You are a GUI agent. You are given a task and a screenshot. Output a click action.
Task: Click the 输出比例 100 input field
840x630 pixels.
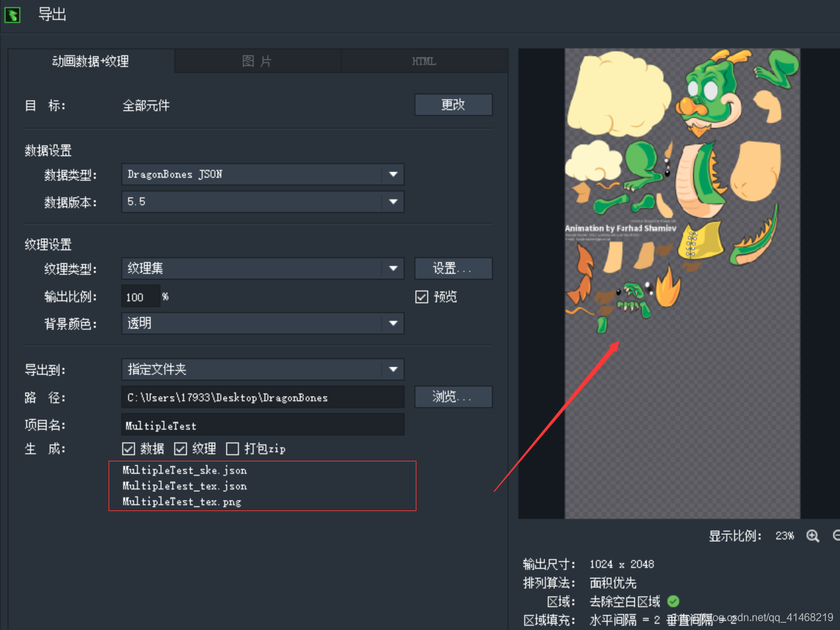pyautogui.click(x=141, y=297)
